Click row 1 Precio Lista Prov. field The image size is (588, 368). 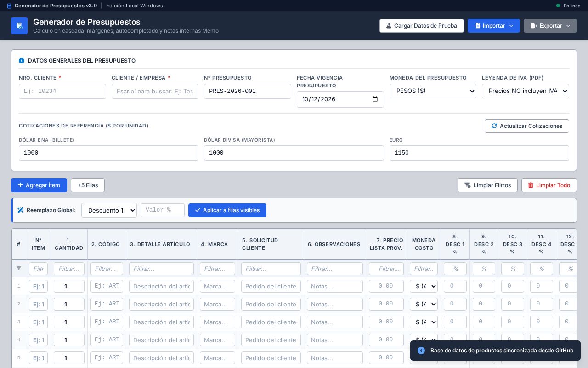pyautogui.click(x=386, y=286)
